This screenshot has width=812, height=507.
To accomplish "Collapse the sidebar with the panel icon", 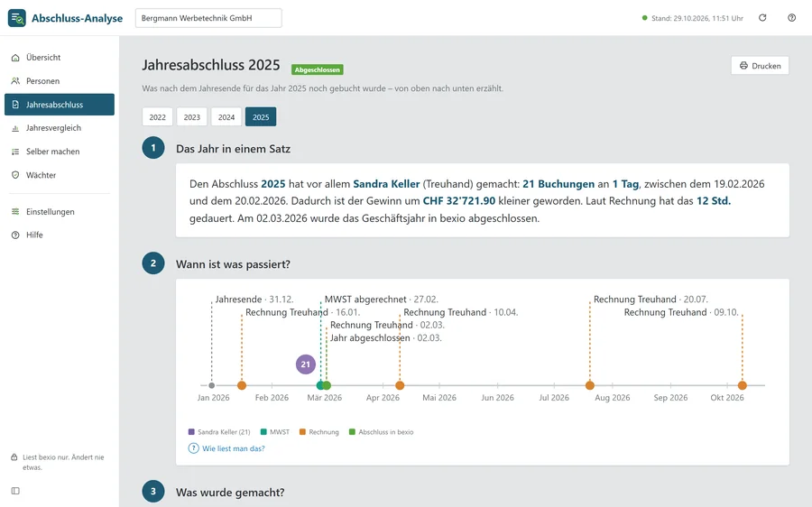I will [x=15, y=491].
